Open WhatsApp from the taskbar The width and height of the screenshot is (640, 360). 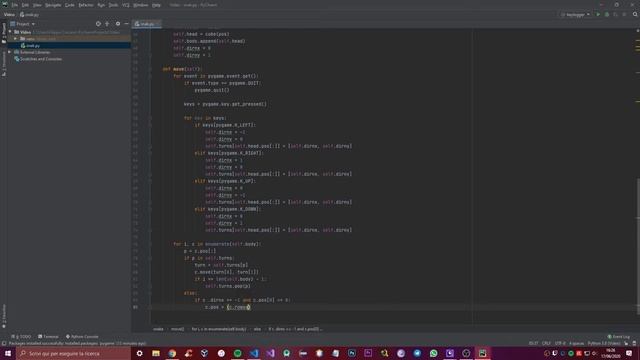[433, 353]
